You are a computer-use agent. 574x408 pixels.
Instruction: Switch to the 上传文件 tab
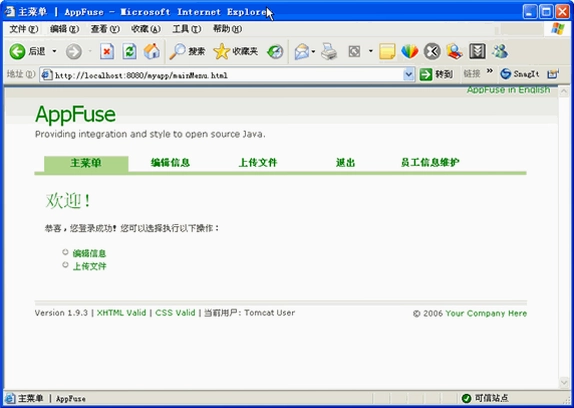[x=258, y=163]
